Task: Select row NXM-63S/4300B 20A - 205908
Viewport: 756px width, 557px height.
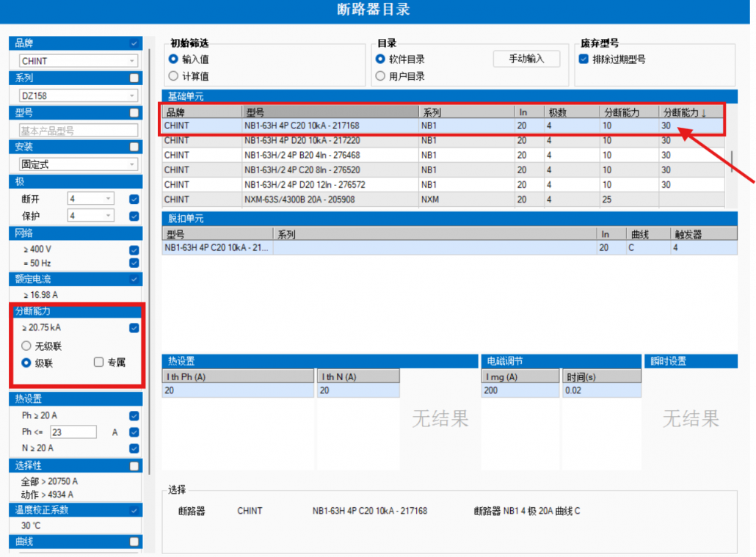Action: click(443, 199)
